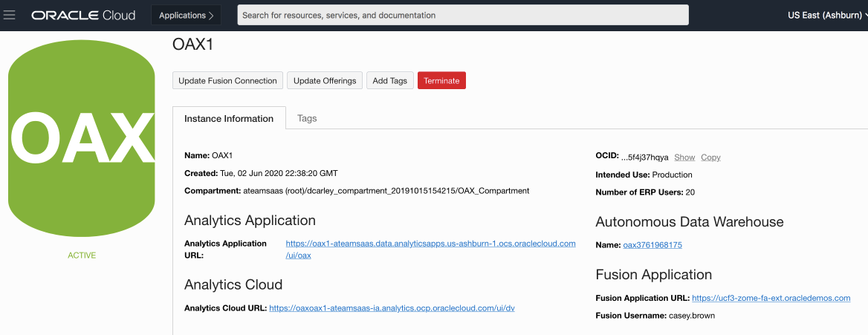Click the Add Tags button
Viewport: 868px width, 335px height.
click(x=389, y=80)
